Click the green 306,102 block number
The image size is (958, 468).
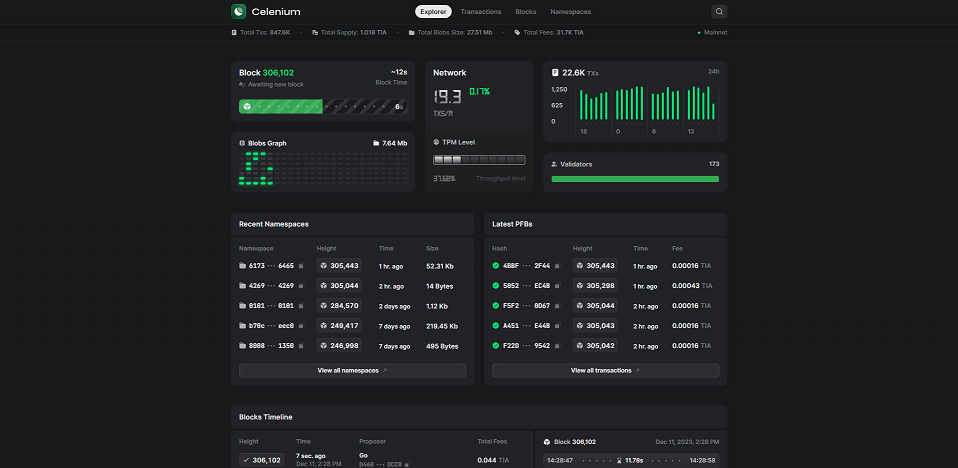[278, 73]
